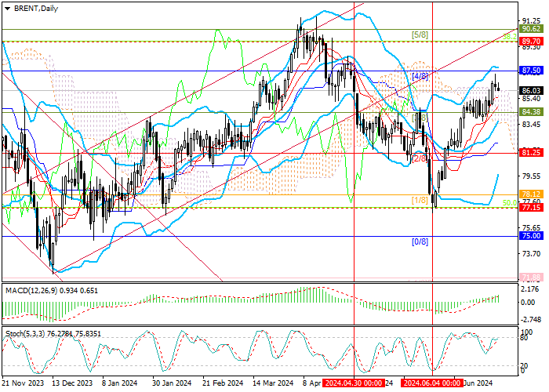
Task: Click the 85.40 price scale value
Action: pos(531,99)
